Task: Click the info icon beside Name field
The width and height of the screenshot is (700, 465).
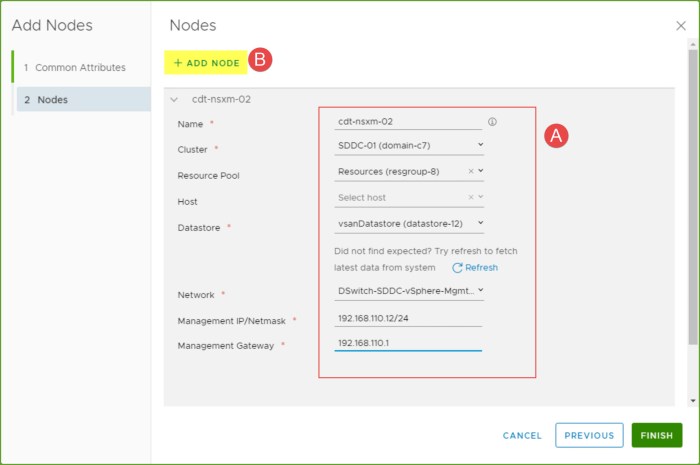Action: point(492,122)
